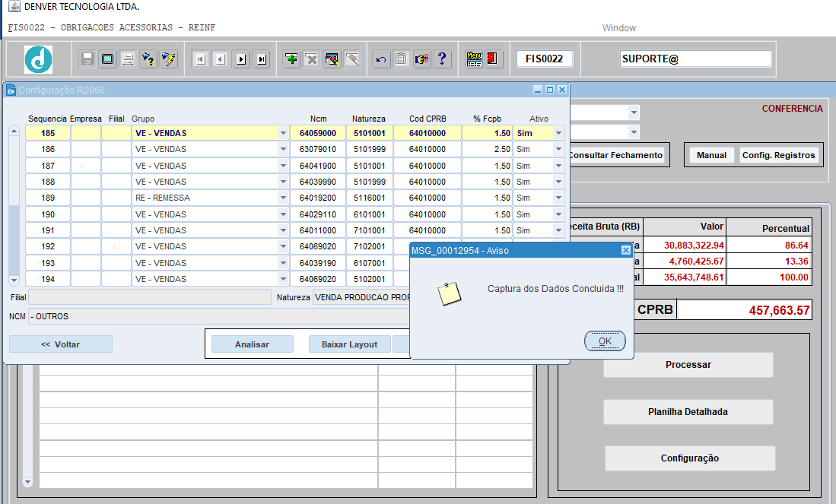This screenshot has height=504, width=836.
Task: Open Grupo dropdown for sequence 192
Action: (x=283, y=246)
